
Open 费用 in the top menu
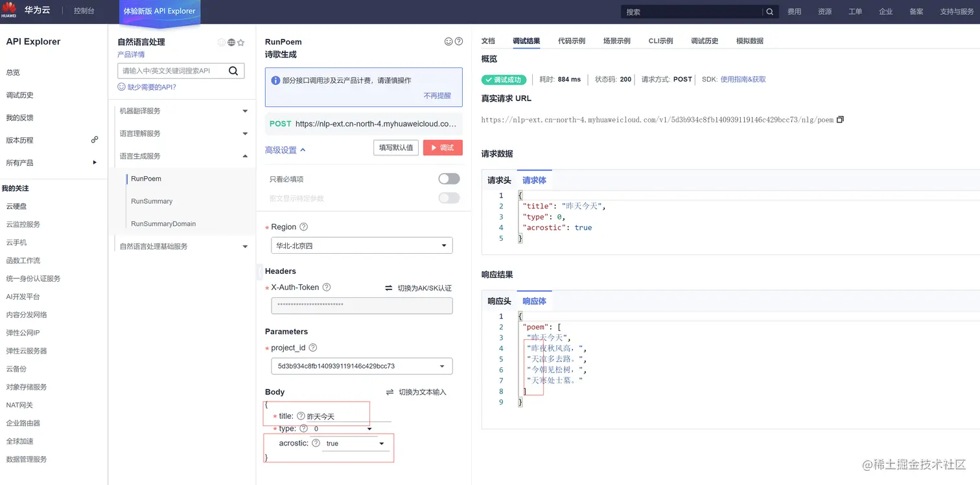(794, 12)
